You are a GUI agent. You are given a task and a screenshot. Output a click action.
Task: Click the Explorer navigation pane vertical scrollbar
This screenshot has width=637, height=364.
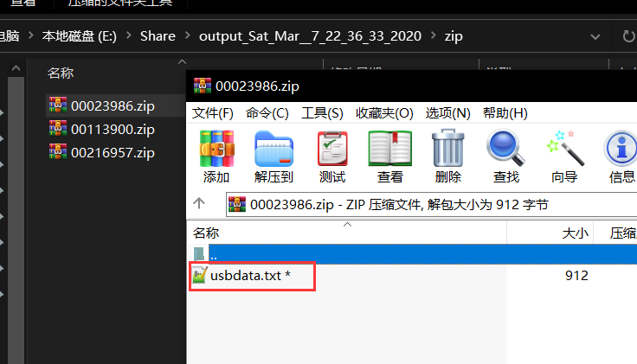(x=16, y=220)
